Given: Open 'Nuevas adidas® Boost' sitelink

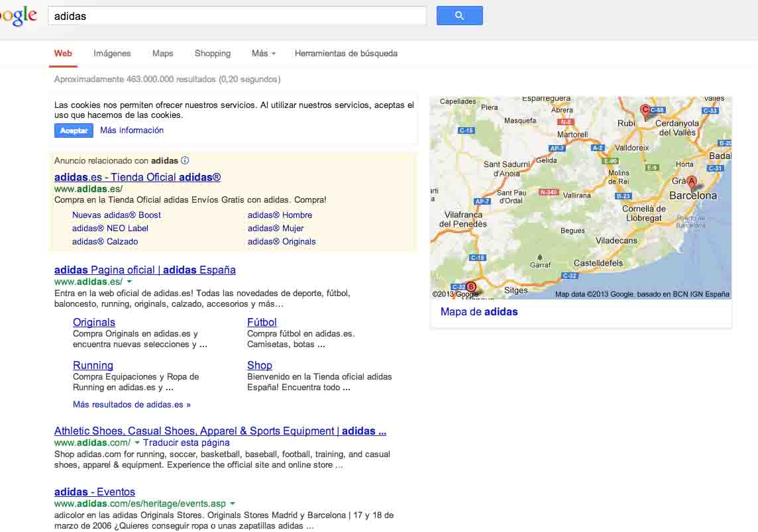Looking at the screenshot, I should [117, 215].
